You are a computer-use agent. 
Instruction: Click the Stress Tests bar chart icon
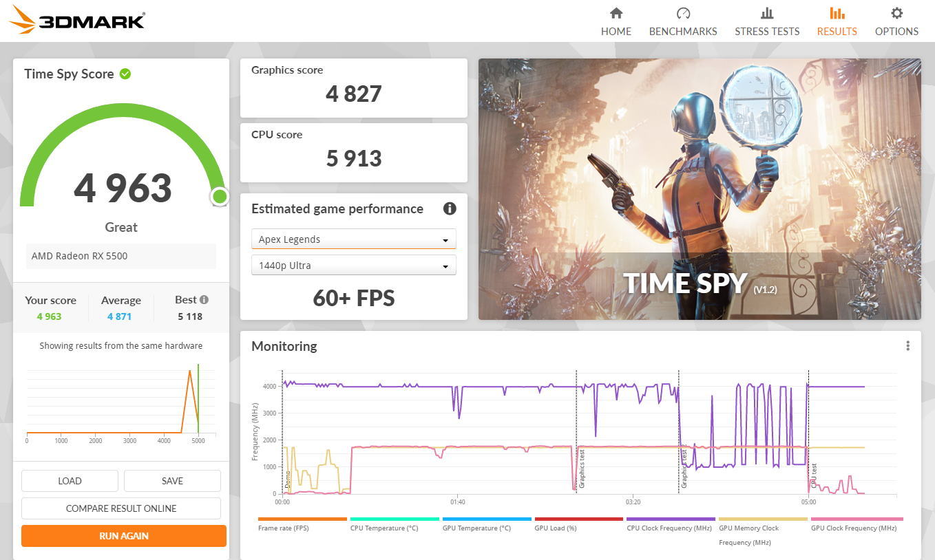tap(767, 13)
